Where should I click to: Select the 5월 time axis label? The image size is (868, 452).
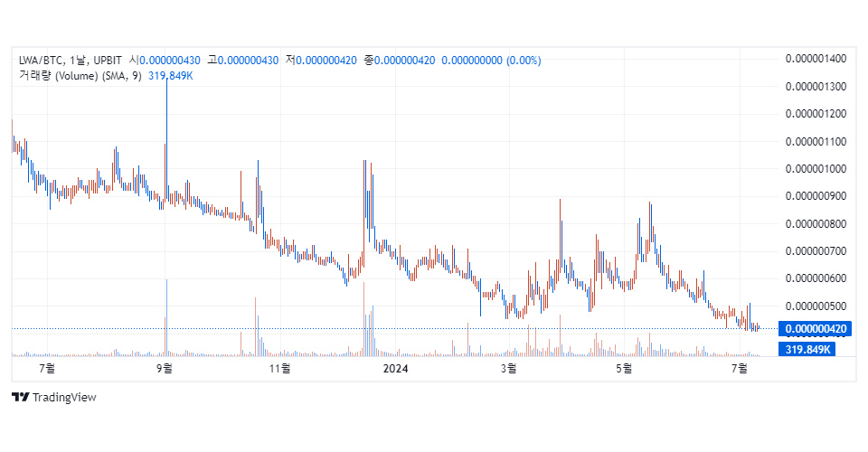pos(623,368)
